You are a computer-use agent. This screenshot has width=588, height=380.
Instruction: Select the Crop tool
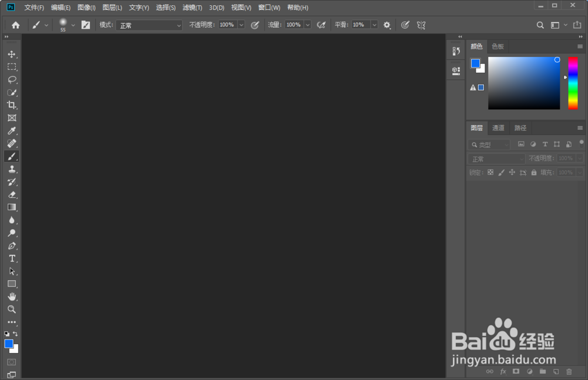(x=12, y=105)
